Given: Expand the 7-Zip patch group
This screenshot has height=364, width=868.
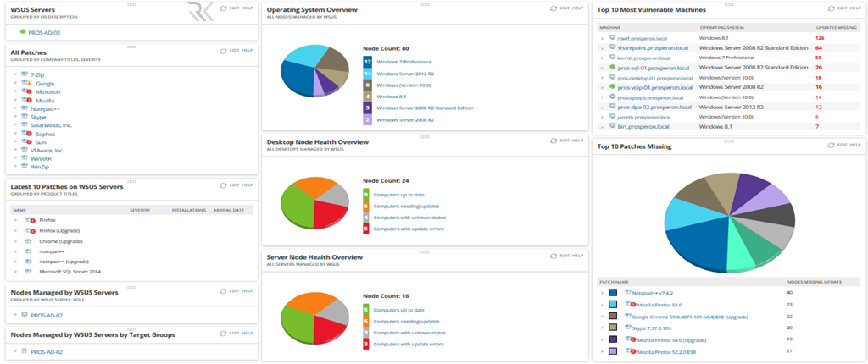Looking at the screenshot, I should tap(15, 75).
